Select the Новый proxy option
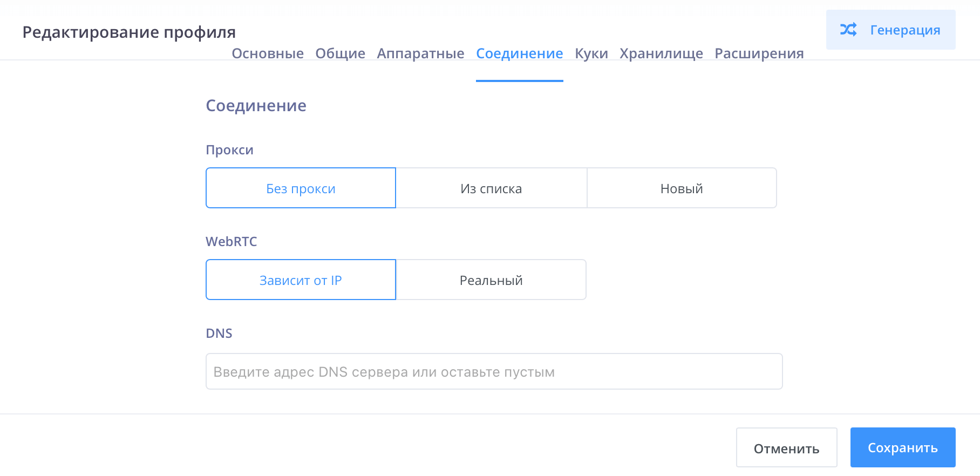980x476 pixels. (682, 188)
